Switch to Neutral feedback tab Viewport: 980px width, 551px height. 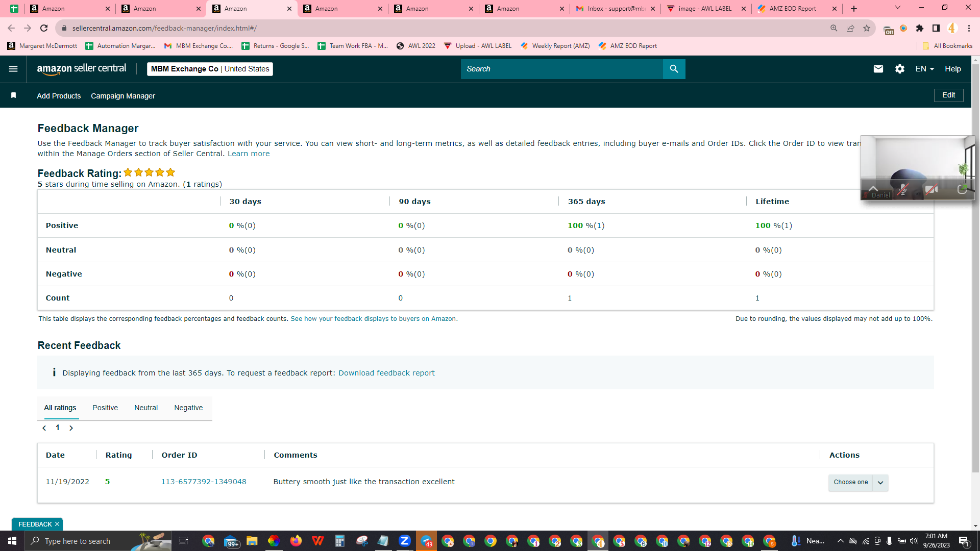[x=146, y=408]
